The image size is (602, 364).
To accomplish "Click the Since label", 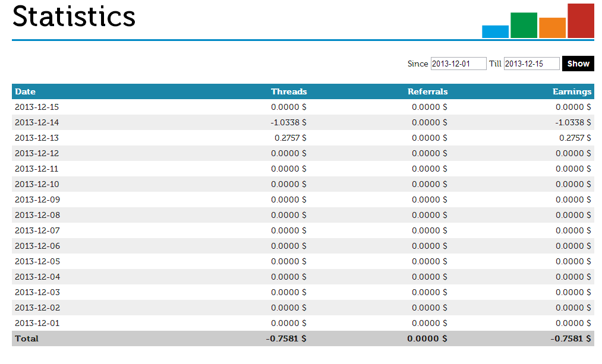I will click(418, 64).
